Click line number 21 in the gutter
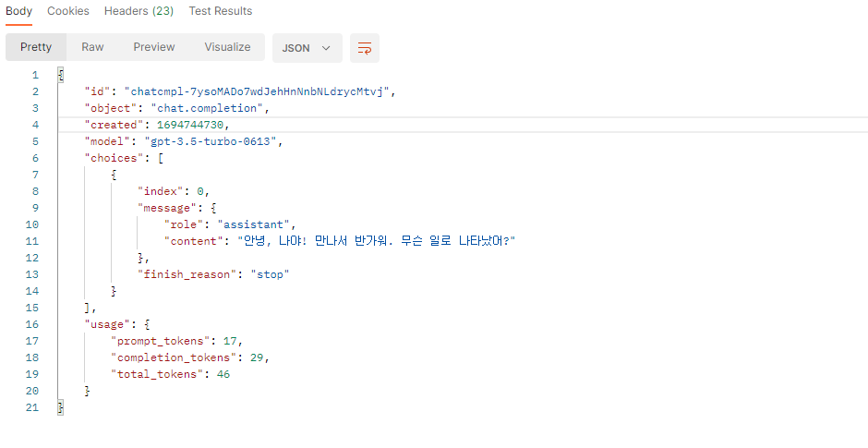868x448 pixels. 32,407
